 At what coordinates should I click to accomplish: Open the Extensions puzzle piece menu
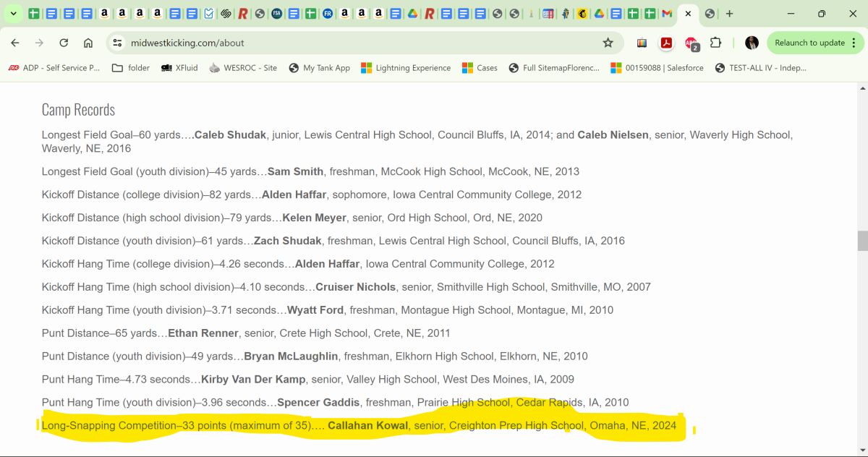tap(715, 43)
